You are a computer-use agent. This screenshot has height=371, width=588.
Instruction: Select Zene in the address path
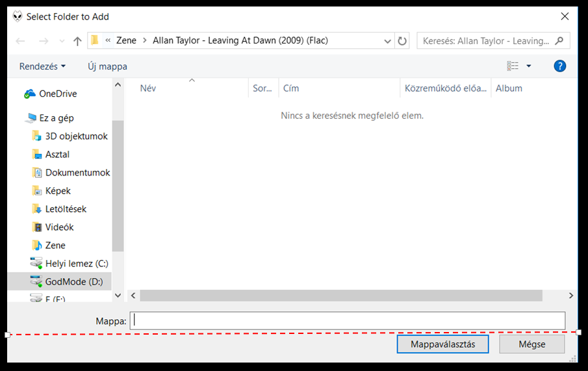(x=127, y=40)
